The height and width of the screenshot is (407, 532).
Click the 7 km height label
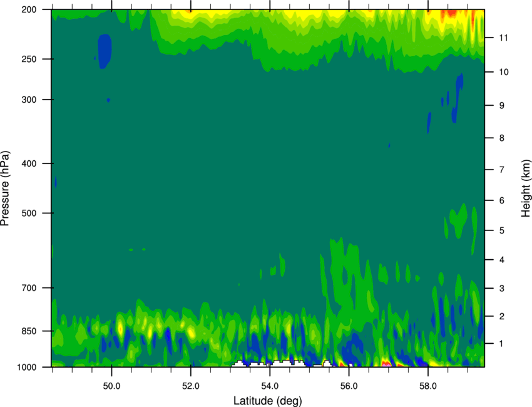[502, 170]
